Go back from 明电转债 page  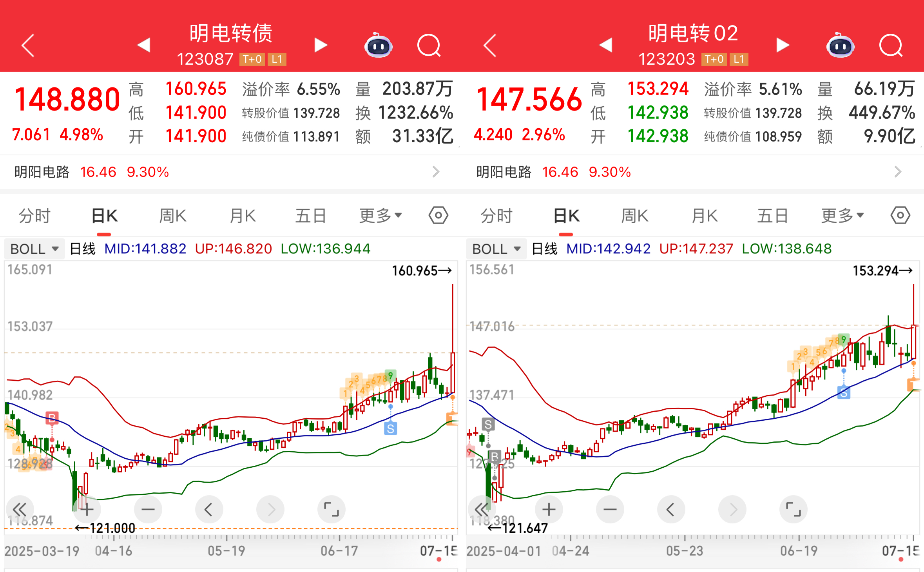pos(28,45)
